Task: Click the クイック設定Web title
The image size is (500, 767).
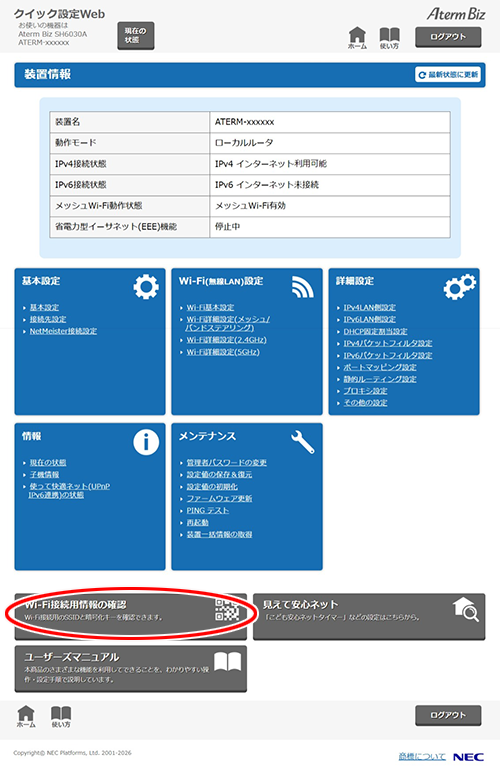Action: coord(59,14)
